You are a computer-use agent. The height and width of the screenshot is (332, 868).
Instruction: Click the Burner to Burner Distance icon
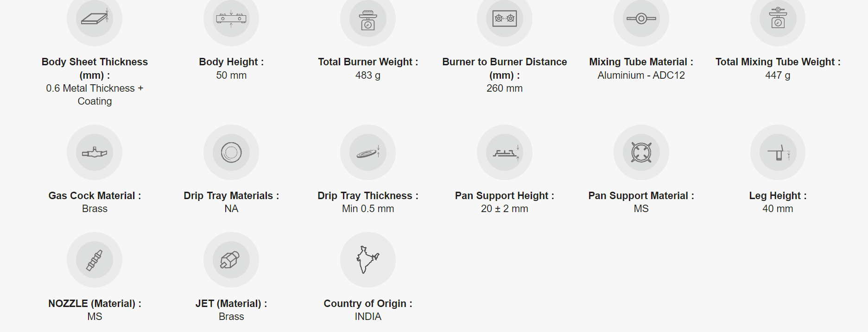point(505,19)
